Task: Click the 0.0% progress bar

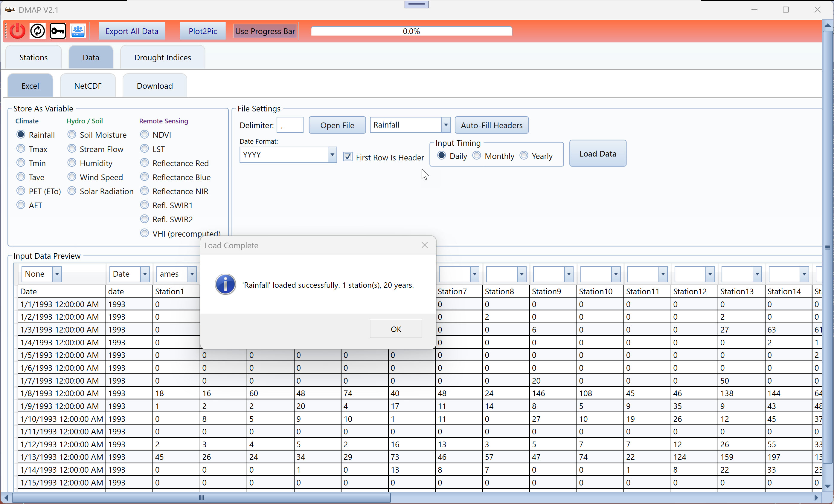Action: coord(411,31)
